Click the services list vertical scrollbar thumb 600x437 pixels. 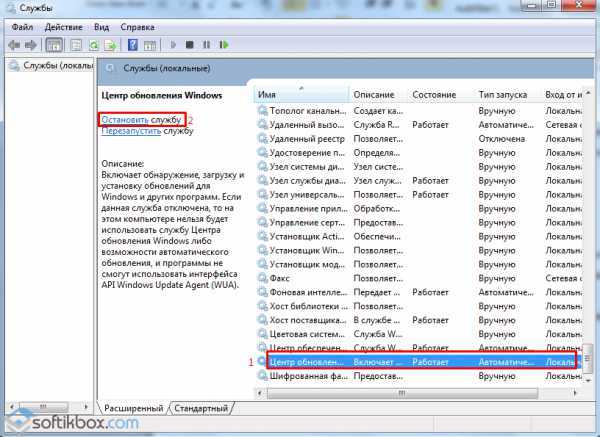(x=588, y=359)
